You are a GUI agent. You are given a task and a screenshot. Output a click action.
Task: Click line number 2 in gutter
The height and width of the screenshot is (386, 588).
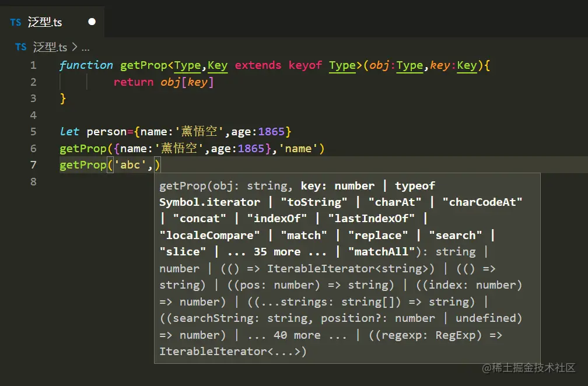33,82
